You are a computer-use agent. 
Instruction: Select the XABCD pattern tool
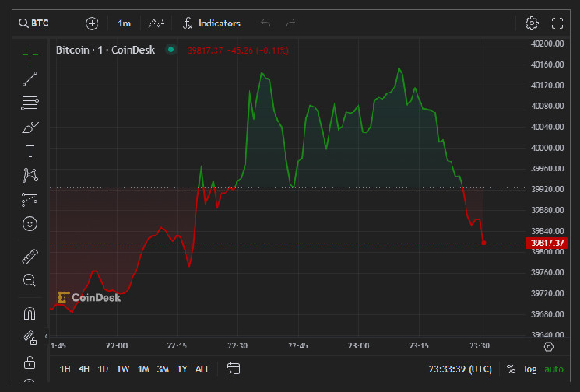(30, 175)
